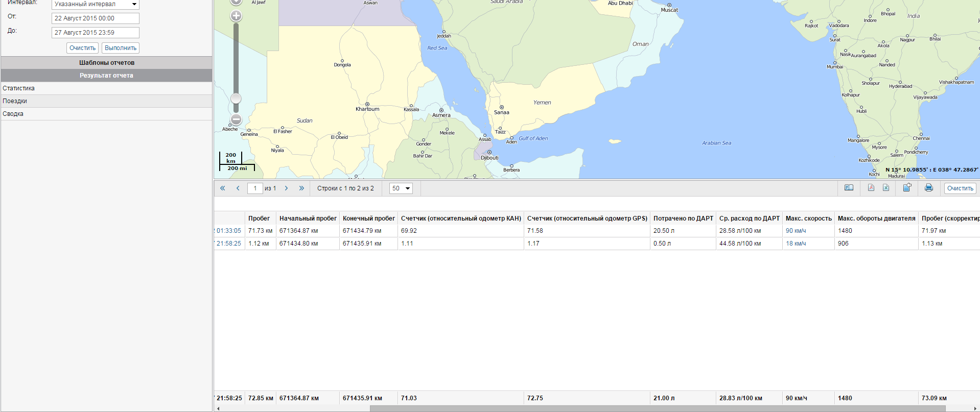Export the report to Excel
The width and height of the screenshot is (980, 412).
[x=886, y=188]
